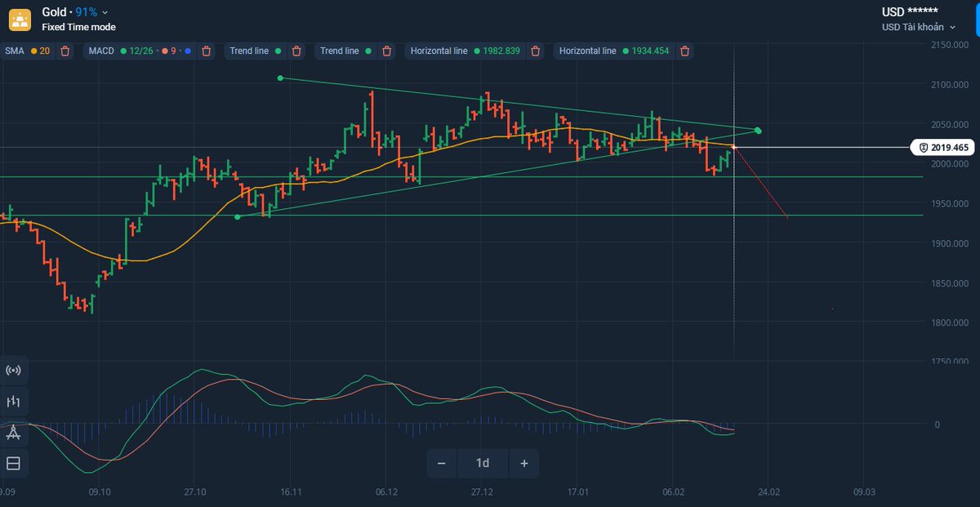Click the USD ****** hidden balance text
Viewport: 980px width, 507px height.
[910, 11]
